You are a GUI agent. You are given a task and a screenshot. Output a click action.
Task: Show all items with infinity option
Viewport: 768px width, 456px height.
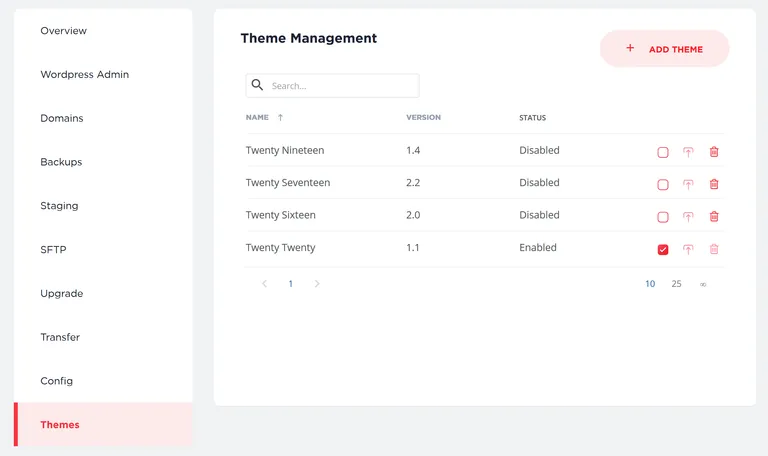pos(703,285)
